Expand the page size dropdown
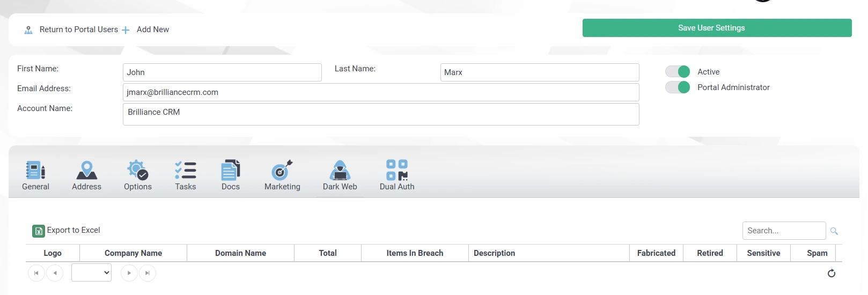The width and height of the screenshot is (868, 295). (x=91, y=272)
